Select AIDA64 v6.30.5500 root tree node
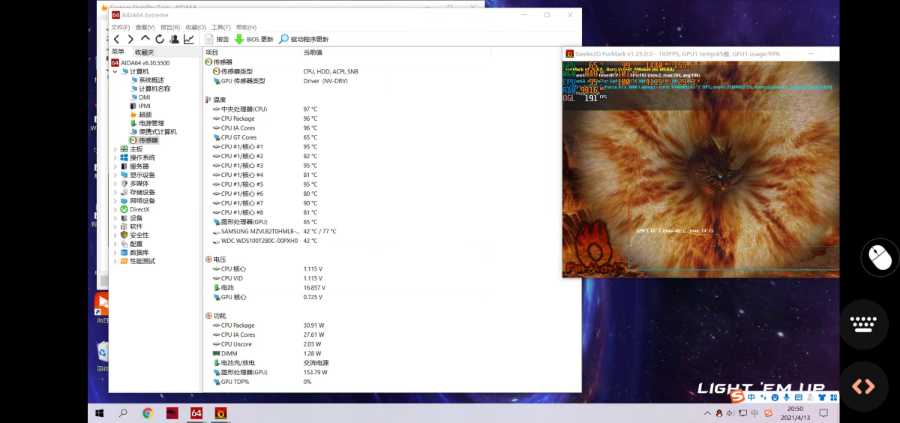The height and width of the screenshot is (423, 900). pyautogui.click(x=140, y=63)
